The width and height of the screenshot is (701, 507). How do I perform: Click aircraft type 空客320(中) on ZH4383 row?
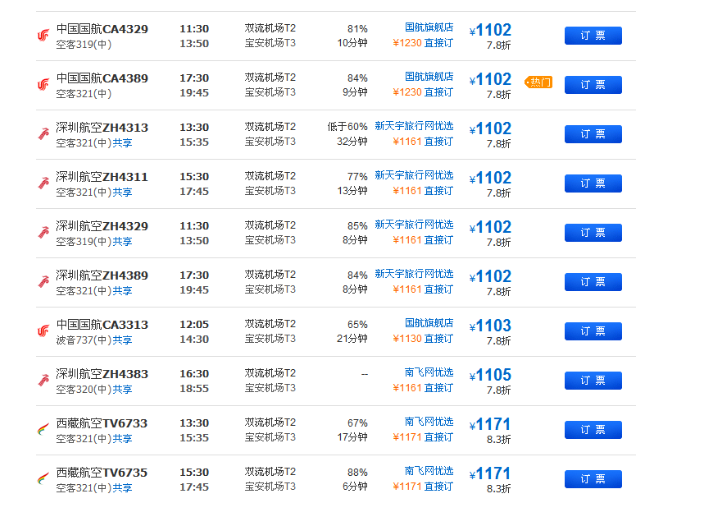click(x=83, y=389)
